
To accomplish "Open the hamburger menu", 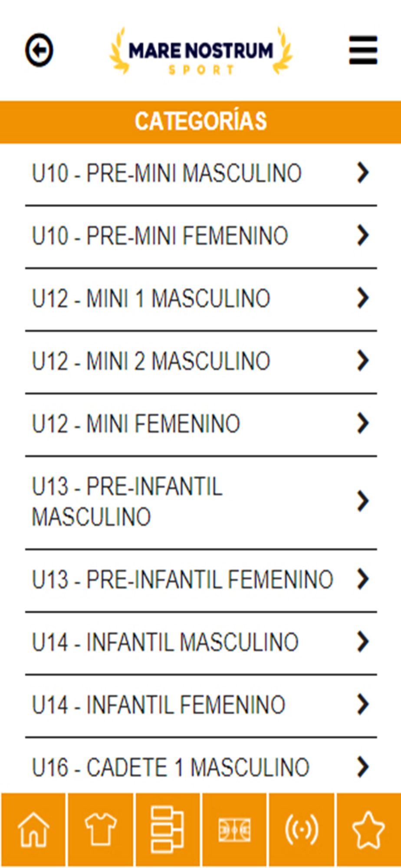I will tap(363, 50).
